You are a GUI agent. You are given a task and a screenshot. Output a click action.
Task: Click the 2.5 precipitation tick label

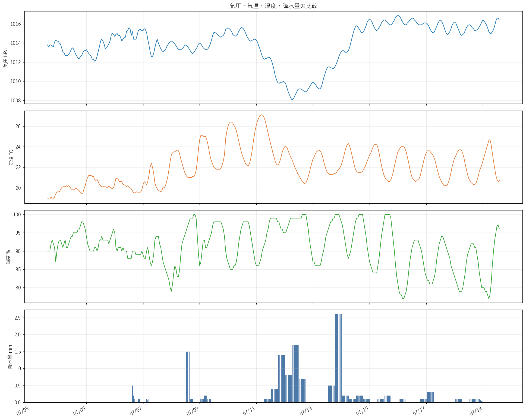click(x=18, y=318)
